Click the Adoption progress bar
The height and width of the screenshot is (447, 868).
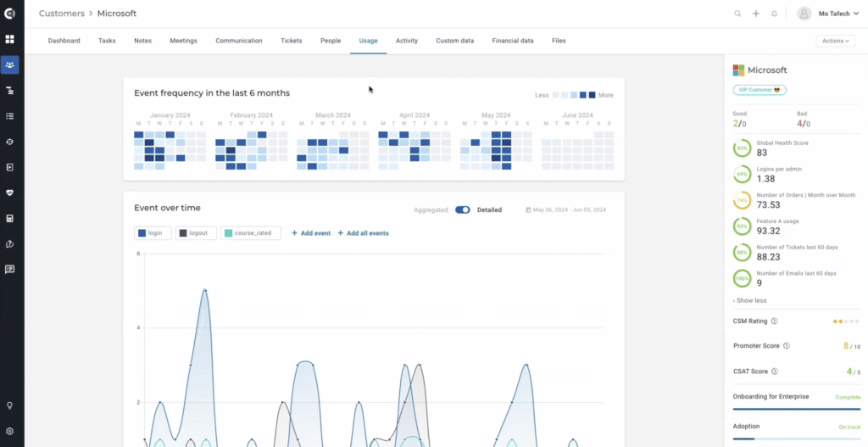tap(797, 439)
